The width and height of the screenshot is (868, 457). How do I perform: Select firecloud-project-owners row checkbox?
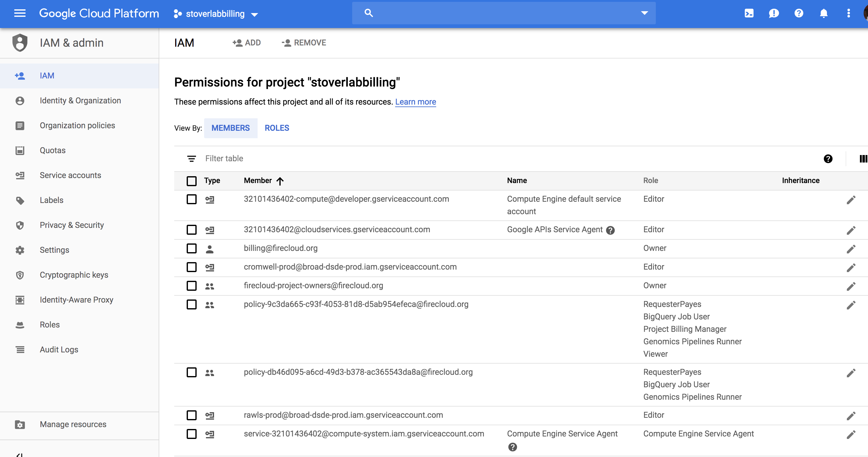coord(191,286)
